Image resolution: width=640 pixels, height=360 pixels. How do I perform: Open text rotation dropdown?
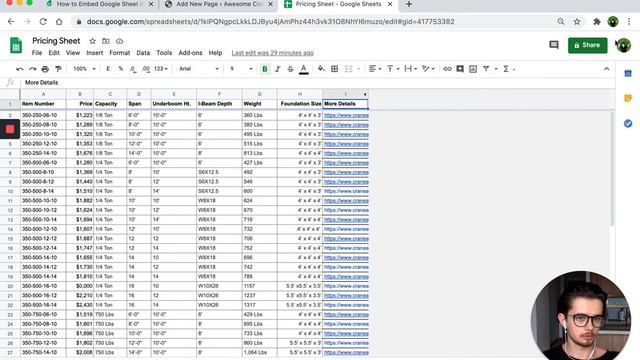coord(428,69)
